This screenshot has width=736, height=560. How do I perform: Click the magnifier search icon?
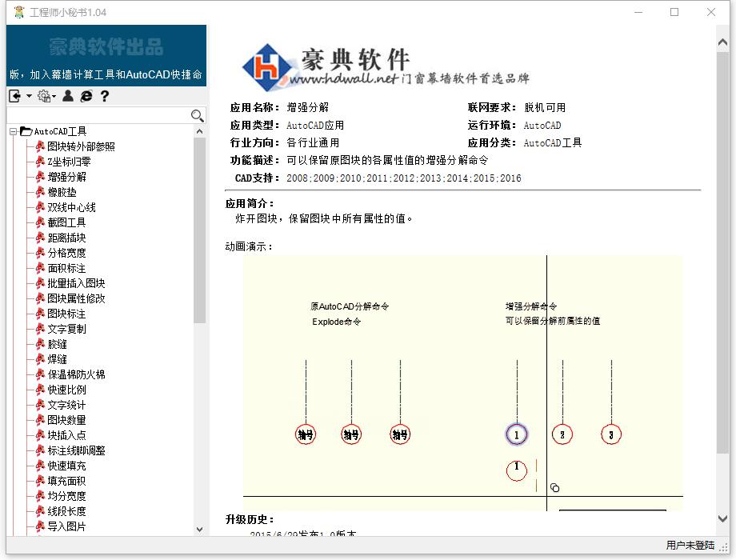coord(198,116)
